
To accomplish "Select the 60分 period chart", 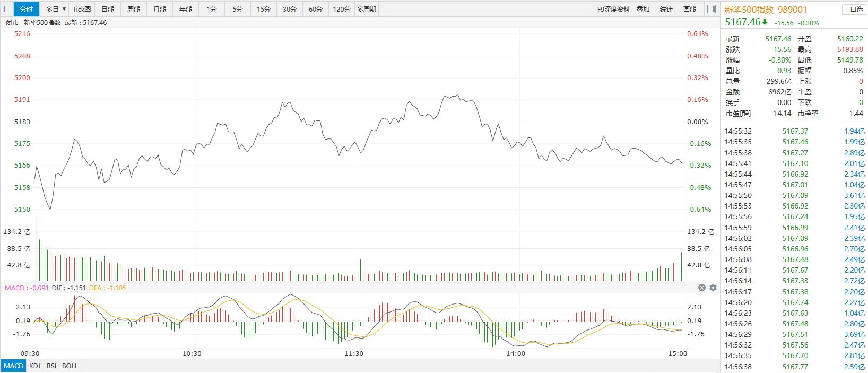I will [x=316, y=9].
